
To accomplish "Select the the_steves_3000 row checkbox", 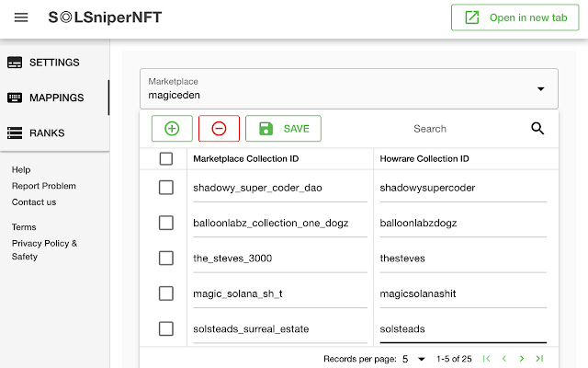I will pyautogui.click(x=166, y=259).
